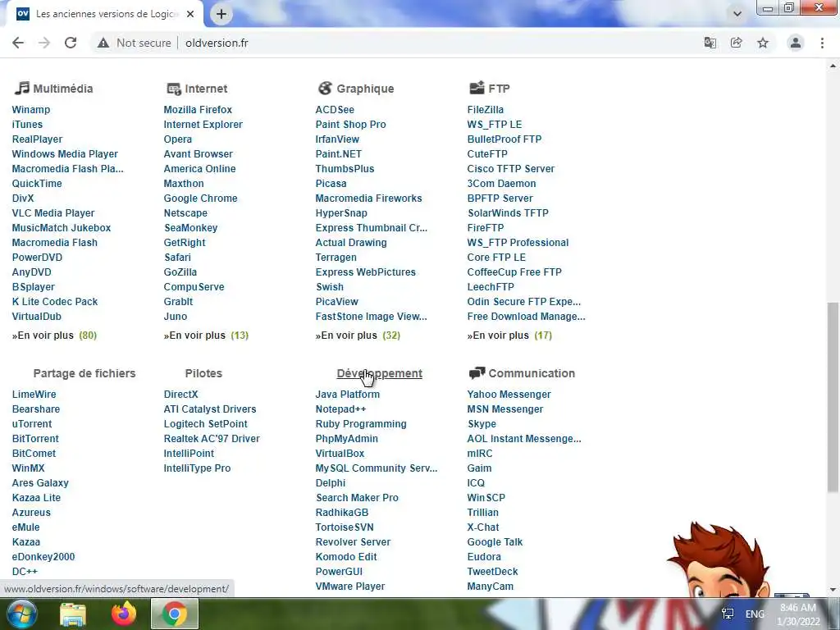This screenshot has width=840, height=630.
Task: Open the Pilotes category heading
Action: [x=203, y=373]
